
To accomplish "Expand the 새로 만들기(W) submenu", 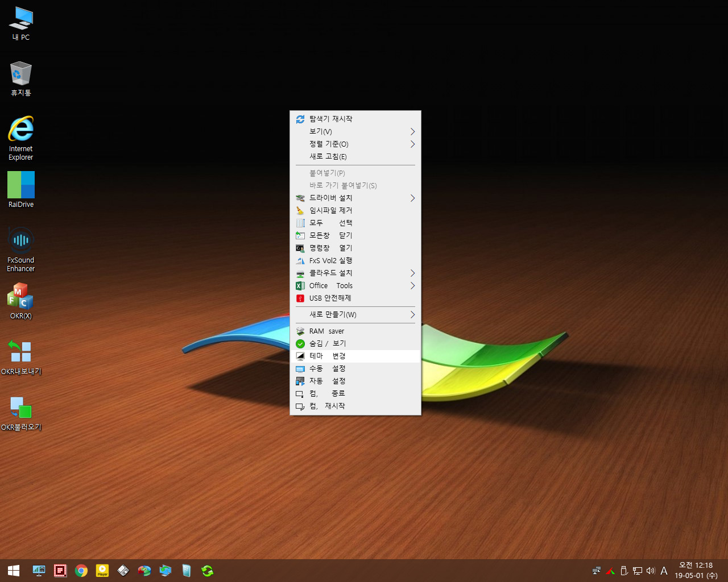I will [355, 314].
